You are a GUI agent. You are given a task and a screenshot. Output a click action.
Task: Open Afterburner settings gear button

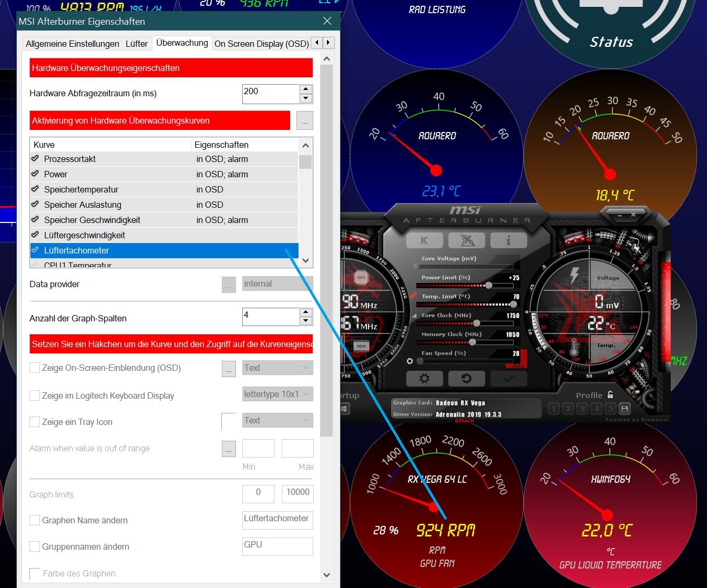point(424,378)
